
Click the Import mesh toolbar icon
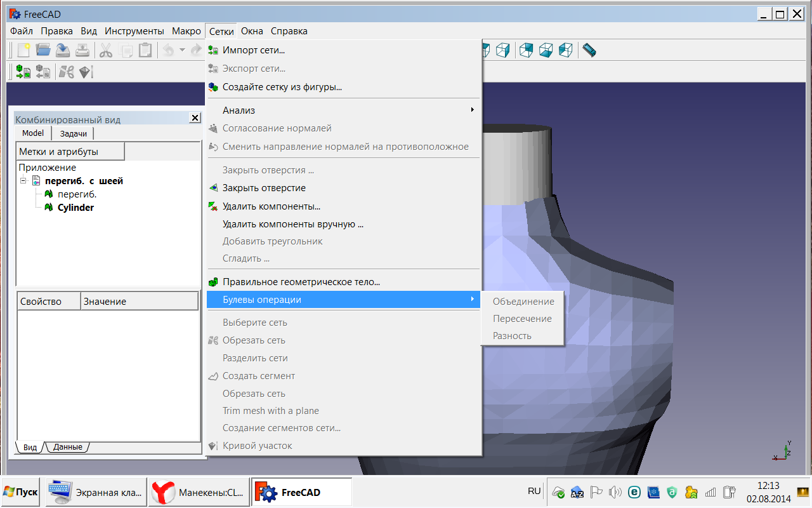[x=23, y=72]
